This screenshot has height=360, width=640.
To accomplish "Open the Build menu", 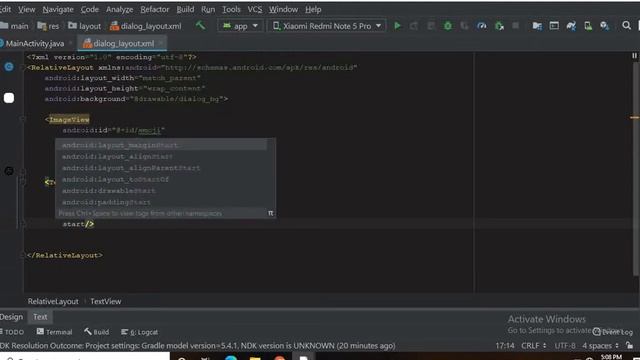I will coord(185,9).
